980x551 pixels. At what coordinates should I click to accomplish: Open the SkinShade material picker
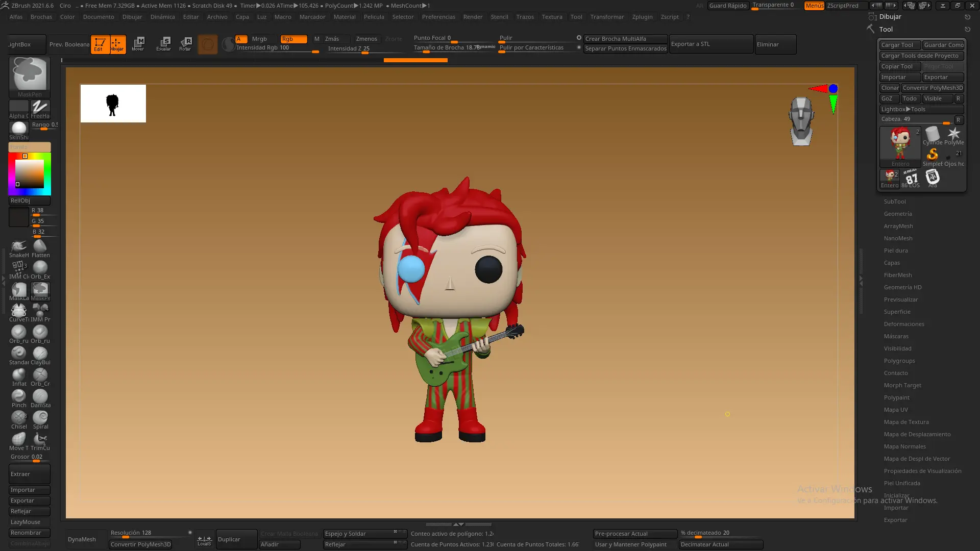[x=19, y=131]
